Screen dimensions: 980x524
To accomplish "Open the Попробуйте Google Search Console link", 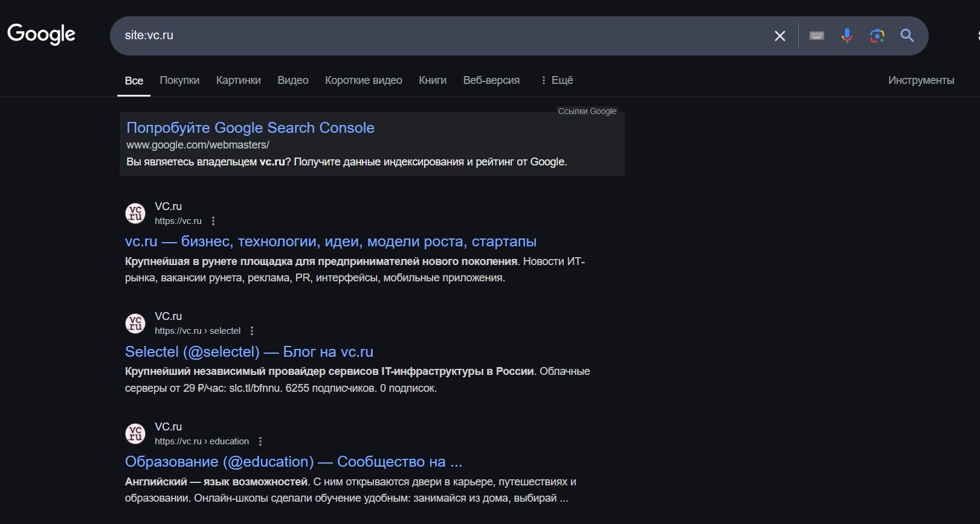I will pyautogui.click(x=250, y=128).
